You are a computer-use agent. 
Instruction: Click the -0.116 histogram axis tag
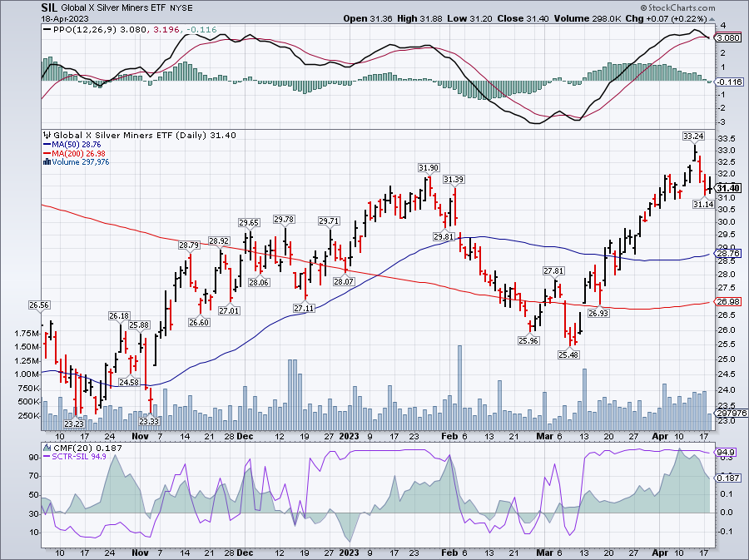(x=729, y=82)
